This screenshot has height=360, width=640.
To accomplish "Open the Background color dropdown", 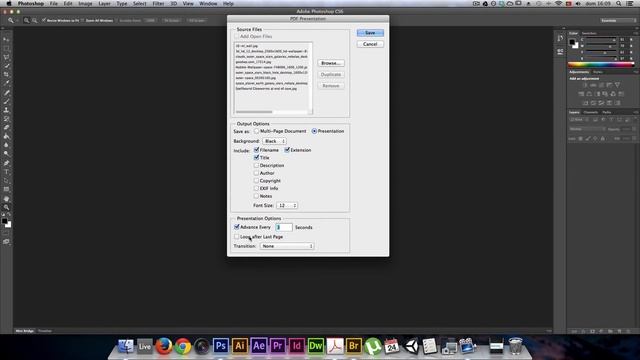I will click(274, 141).
